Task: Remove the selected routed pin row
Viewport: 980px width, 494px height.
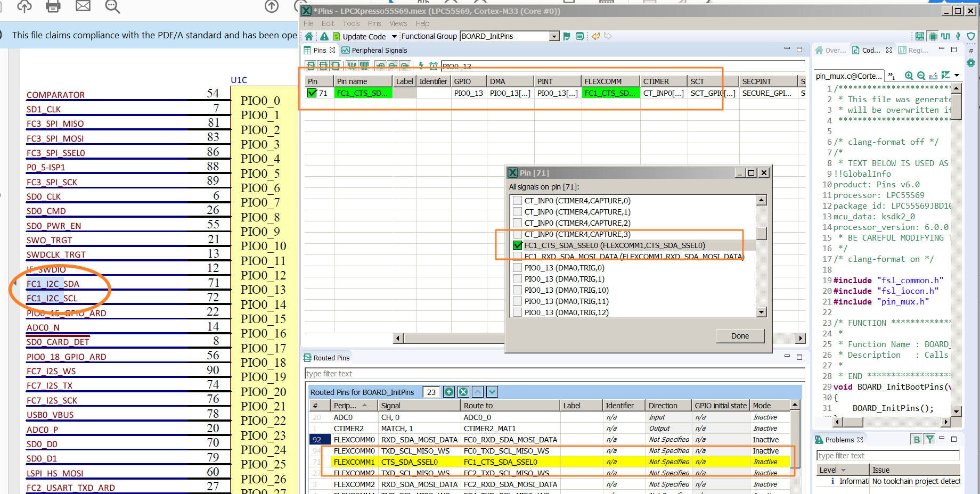Action: (463, 392)
